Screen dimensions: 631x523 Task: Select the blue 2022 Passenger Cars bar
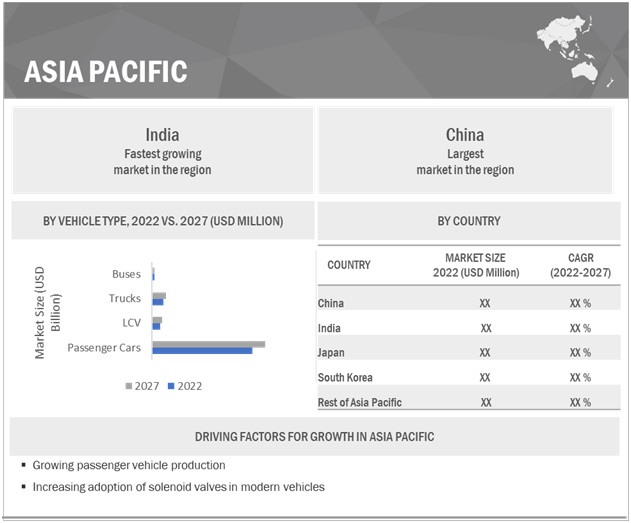coord(202,350)
